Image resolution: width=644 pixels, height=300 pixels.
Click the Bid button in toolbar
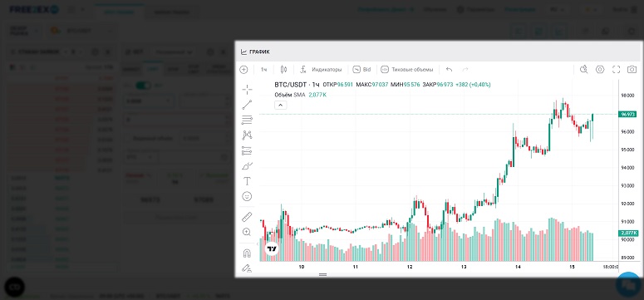coord(361,70)
